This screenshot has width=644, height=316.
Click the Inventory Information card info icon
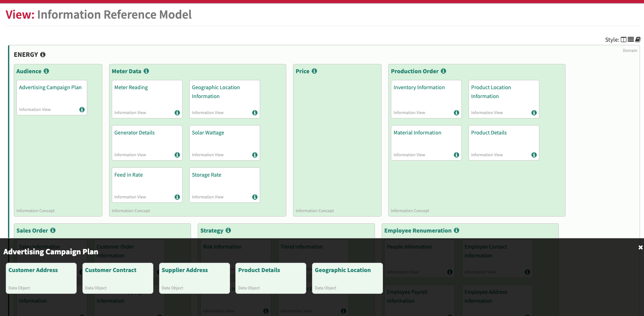pyautogui.click(x=457, y=113)
